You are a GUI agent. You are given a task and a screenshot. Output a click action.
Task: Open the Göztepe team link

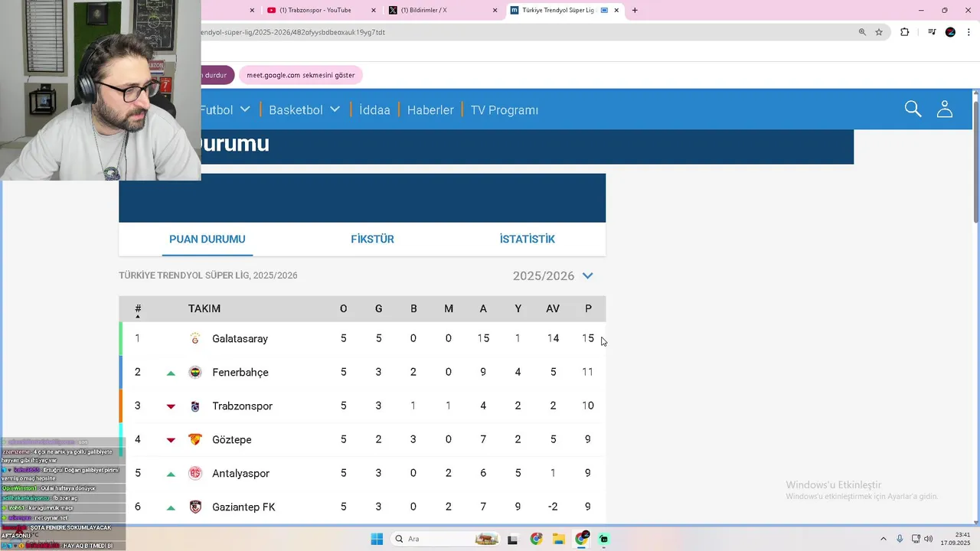pyautogui.click(x=232, y=439)
